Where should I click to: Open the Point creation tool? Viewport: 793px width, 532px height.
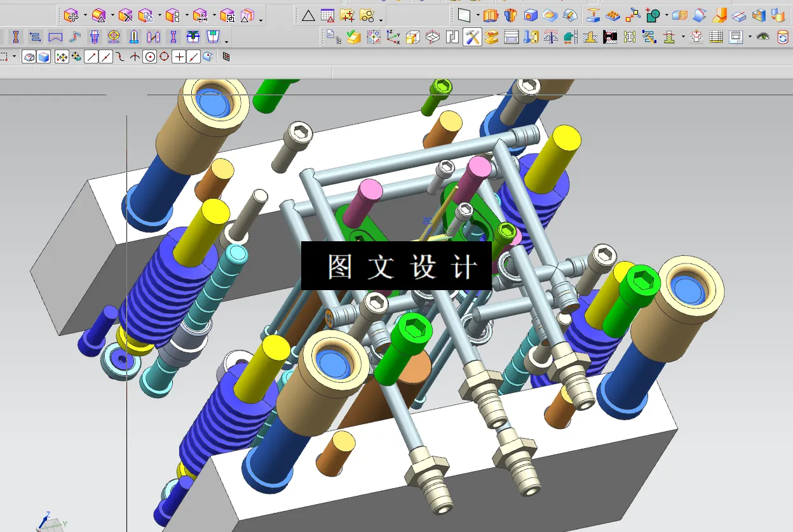[x=180, y=57]
